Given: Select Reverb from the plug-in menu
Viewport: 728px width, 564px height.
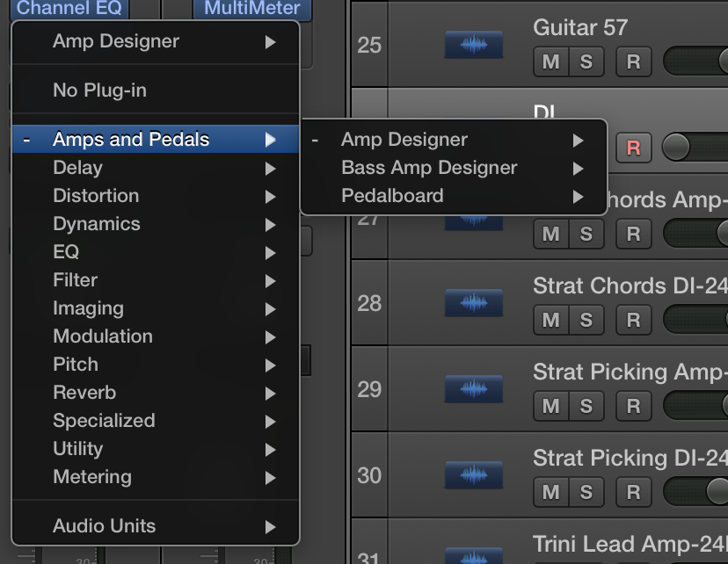Looking at the screenshot, I should pyautogui.click(x=84, y=393).
